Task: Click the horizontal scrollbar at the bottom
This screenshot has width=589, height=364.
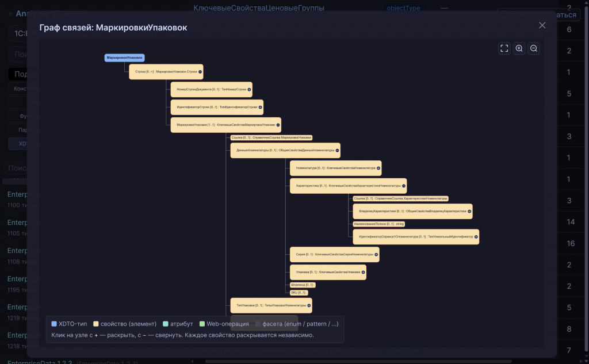Action: click(358, 361)
